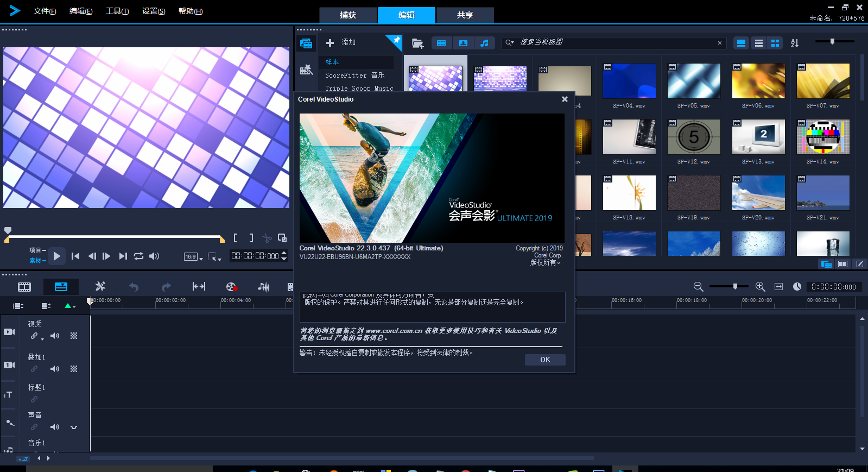Click the Redo arrow in timeline toolbar
868x472 pixels.
click(x=166, y=287)
